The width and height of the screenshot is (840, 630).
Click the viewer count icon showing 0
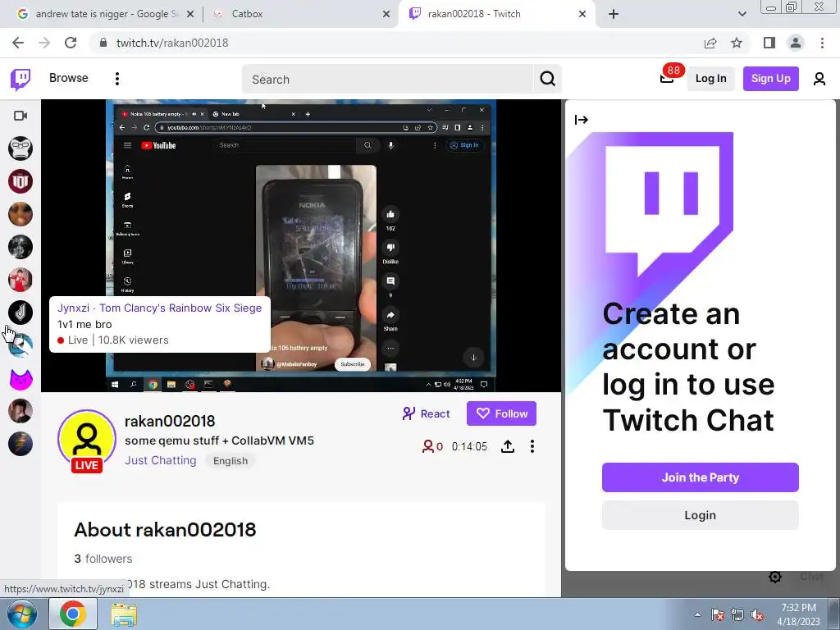point(432,446)
